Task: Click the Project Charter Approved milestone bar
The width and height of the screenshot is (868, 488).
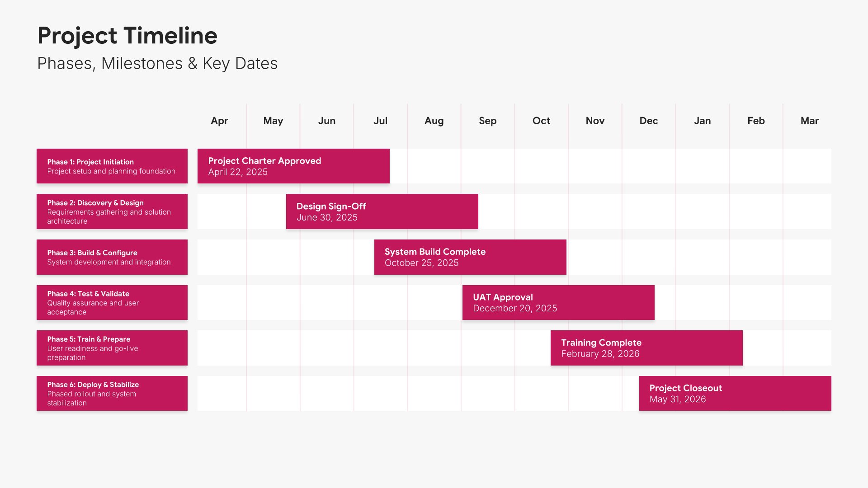Action: [x=293, y=166]
